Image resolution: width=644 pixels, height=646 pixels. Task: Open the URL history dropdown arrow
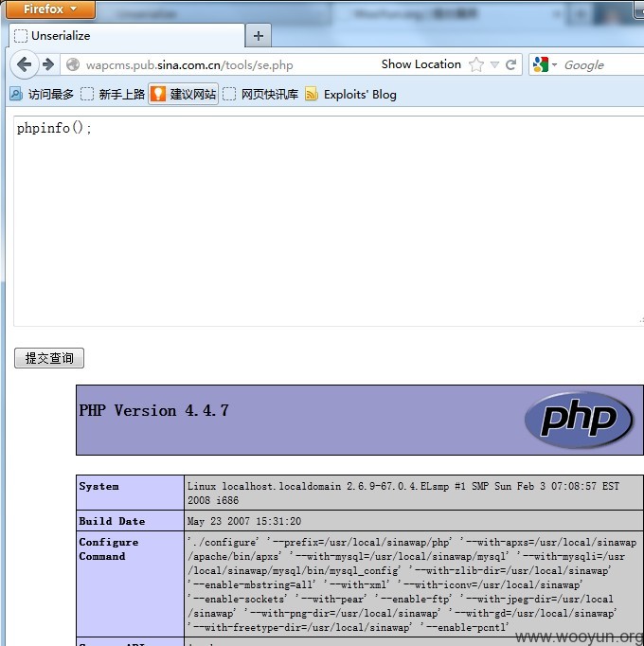click(495, 64)
